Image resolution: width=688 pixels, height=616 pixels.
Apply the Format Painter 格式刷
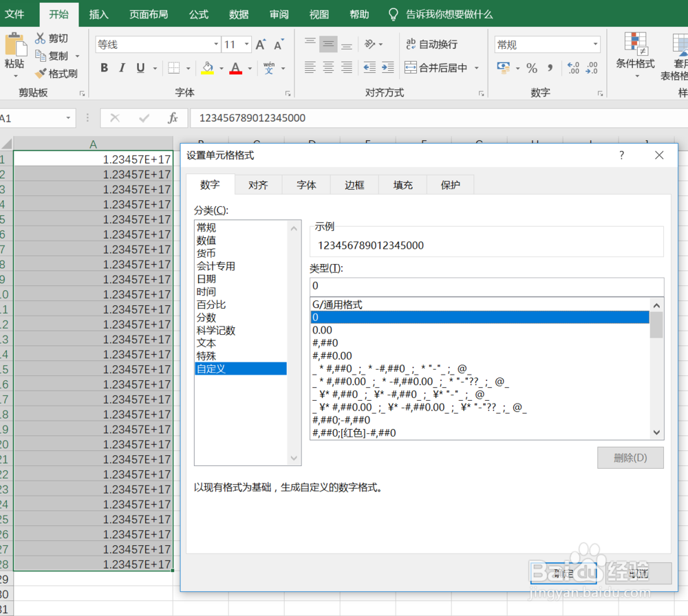point(58,74)
